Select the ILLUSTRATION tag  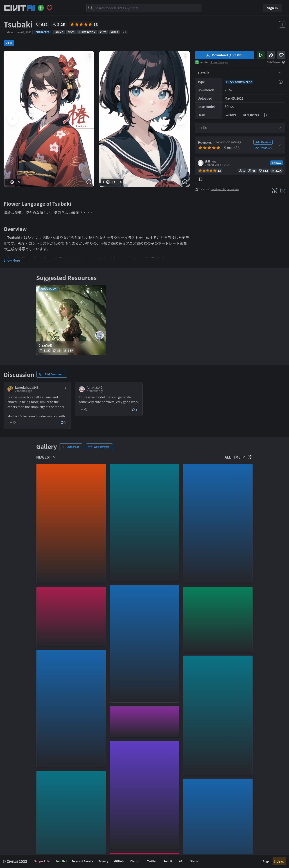[87, 32]
